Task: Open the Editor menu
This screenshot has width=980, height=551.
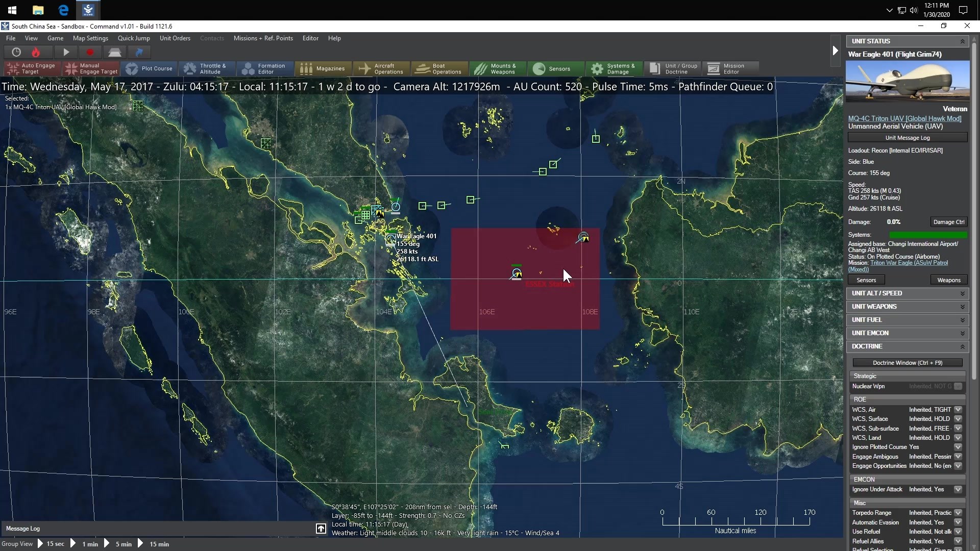Action: pos(310,38)
